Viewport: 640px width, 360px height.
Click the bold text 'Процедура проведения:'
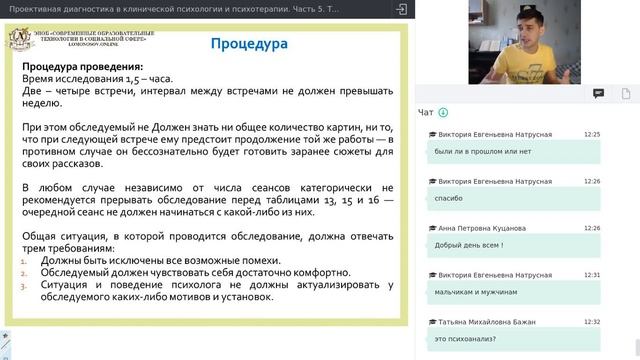tap(82, 67)
